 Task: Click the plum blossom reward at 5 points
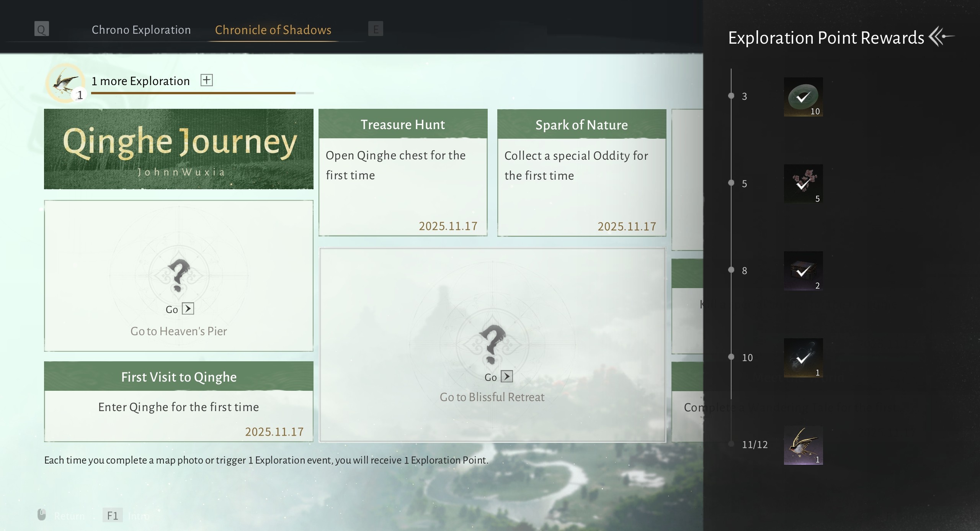[x=803, y=184]
